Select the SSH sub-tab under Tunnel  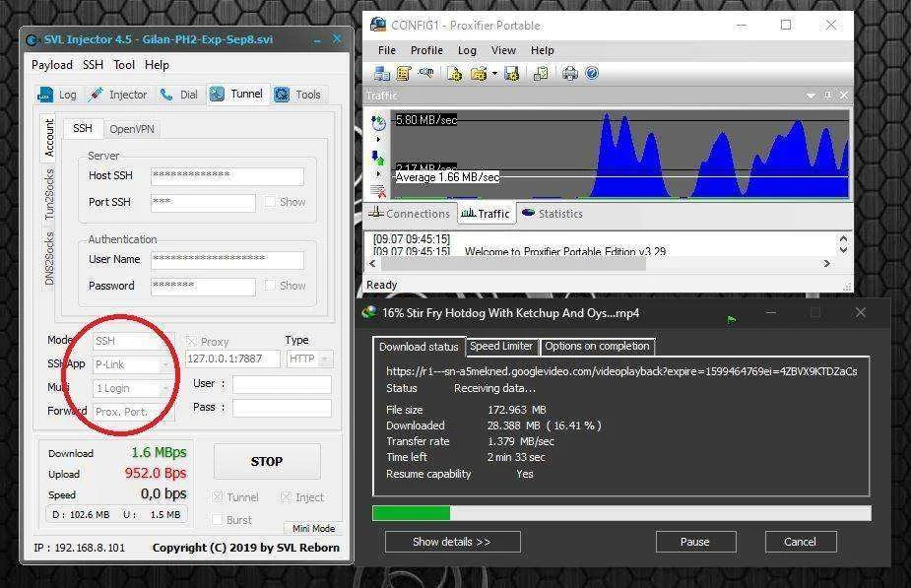(x=83, y=128)
